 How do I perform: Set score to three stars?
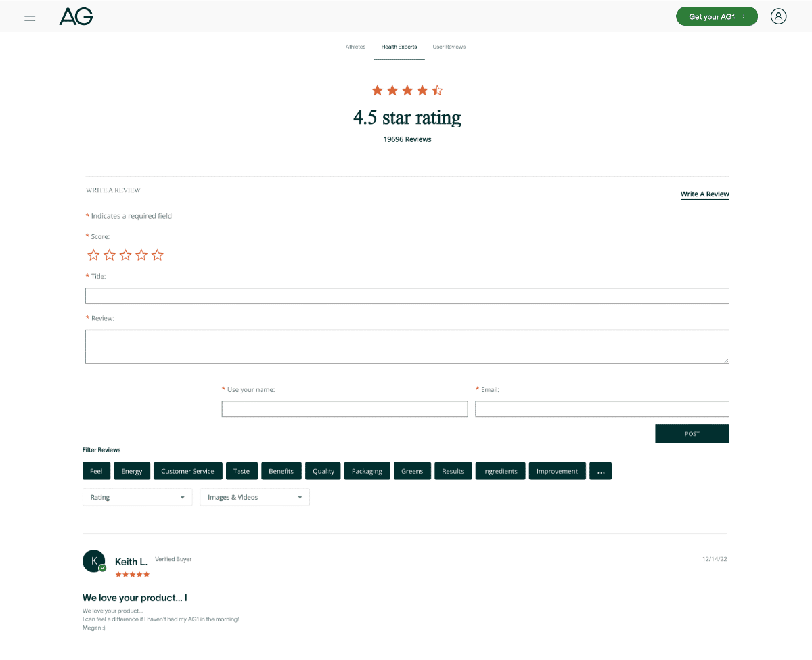click(125, 255)
